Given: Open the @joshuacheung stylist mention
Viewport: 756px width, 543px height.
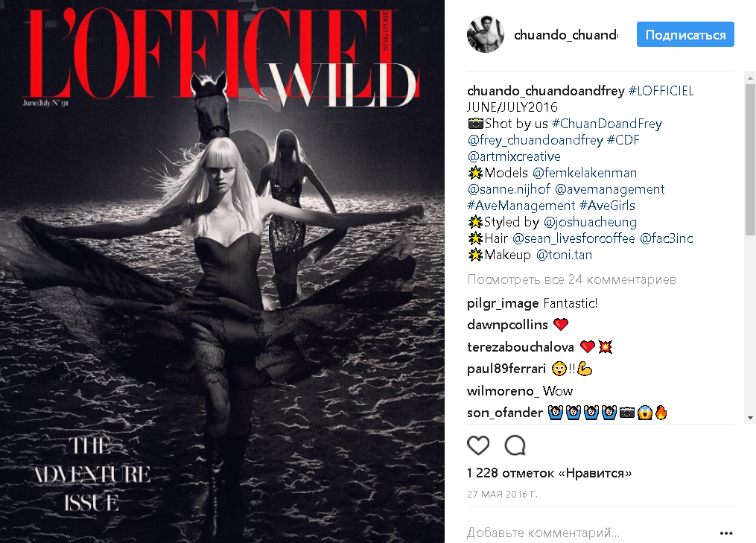Looking at the screenshot, I should click(x=590, y=222).
